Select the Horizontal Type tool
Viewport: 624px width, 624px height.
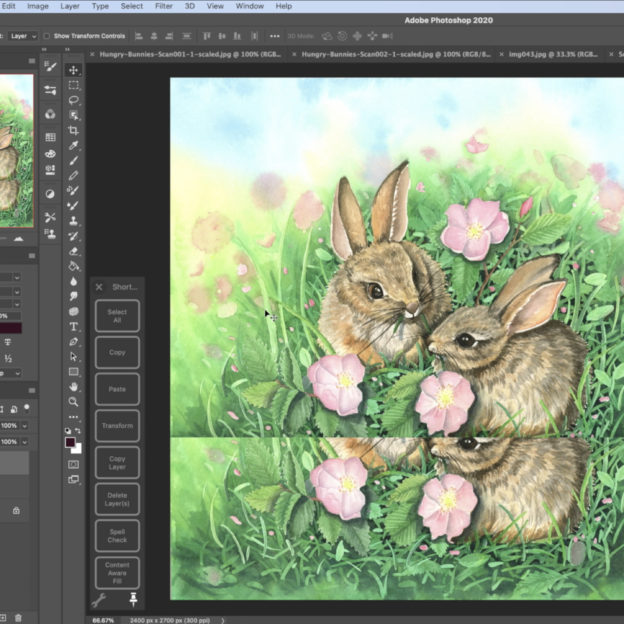(x=74, y=327)
